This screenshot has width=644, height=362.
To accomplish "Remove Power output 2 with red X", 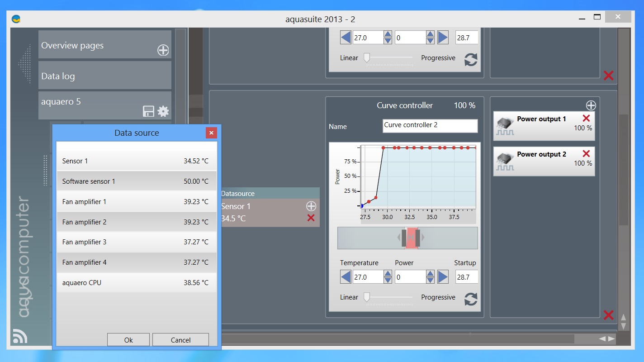I will (x=586, y=154).
